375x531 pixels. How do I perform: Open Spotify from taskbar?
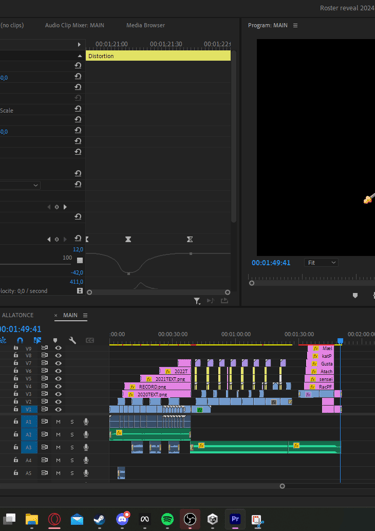[167, 519]
